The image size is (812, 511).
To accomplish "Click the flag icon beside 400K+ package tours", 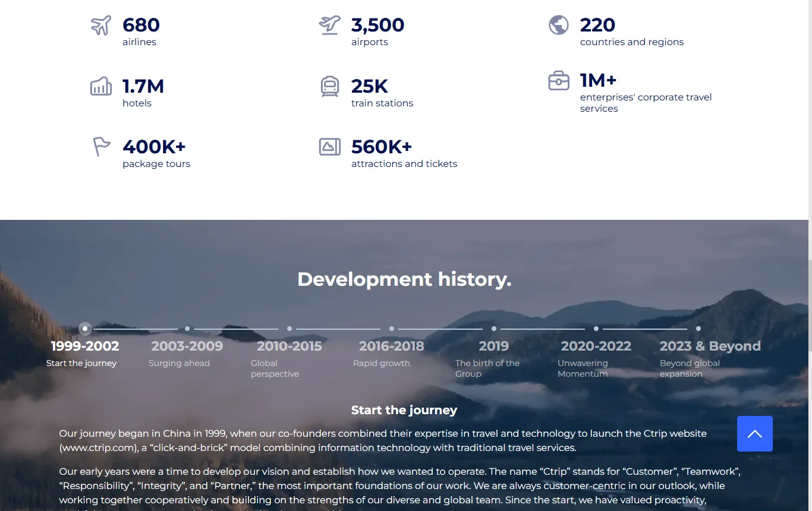I will (x=102, y=147).
